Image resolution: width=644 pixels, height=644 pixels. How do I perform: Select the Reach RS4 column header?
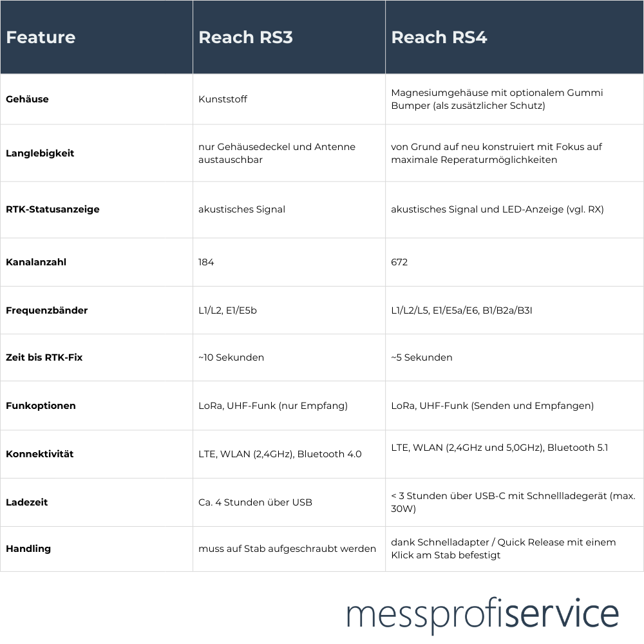[439, 37]
